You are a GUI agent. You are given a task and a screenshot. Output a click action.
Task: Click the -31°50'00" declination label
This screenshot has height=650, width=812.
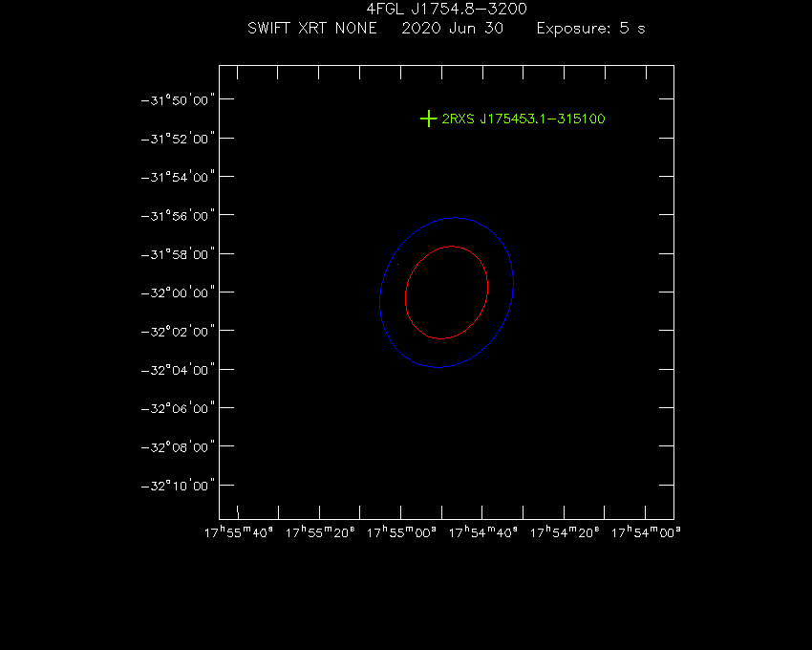[x=178, y=100]
